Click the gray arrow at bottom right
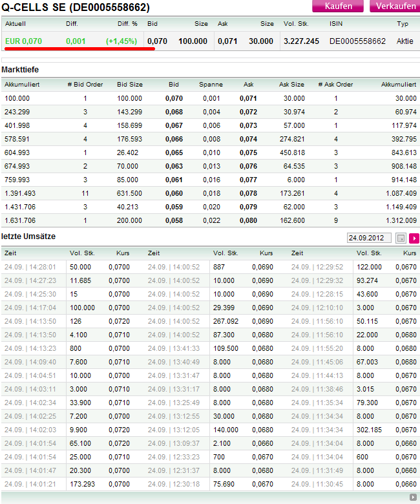Image resolution: width=420 pixels, height=504 pixels. (x=413, y=497)
